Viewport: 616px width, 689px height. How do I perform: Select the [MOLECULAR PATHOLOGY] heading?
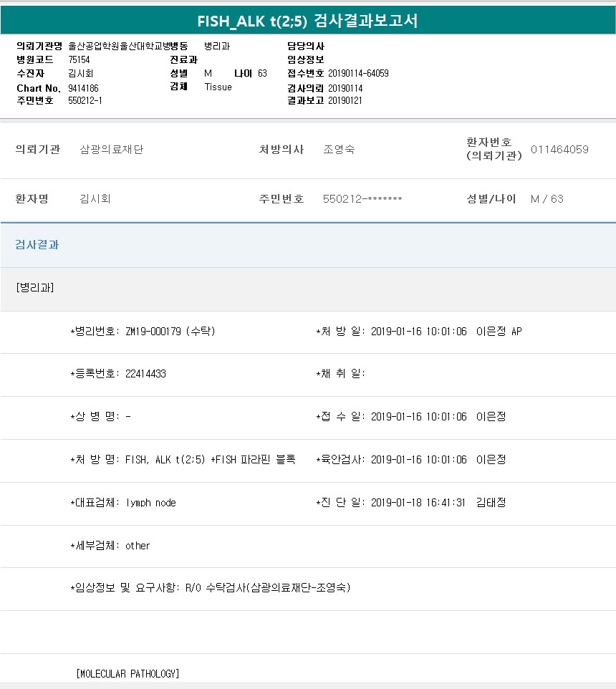(127, 673)
